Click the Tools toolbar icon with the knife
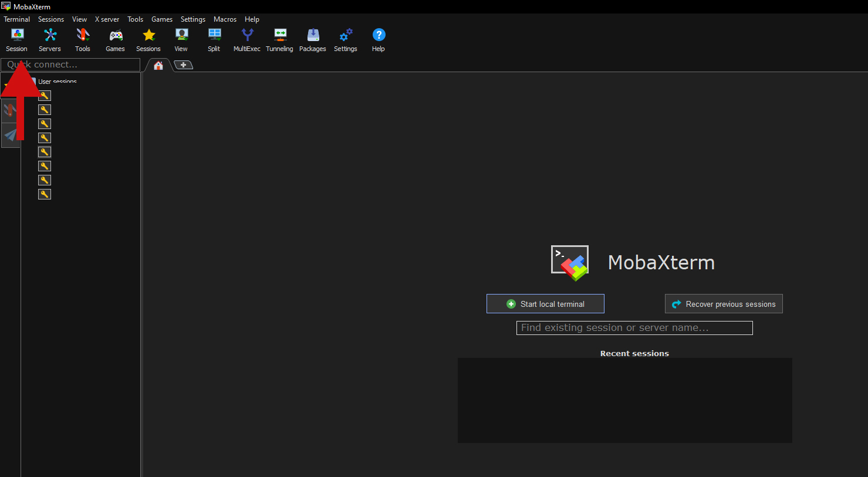The width and height of the screenshot is (868, 477). point(83,40)
